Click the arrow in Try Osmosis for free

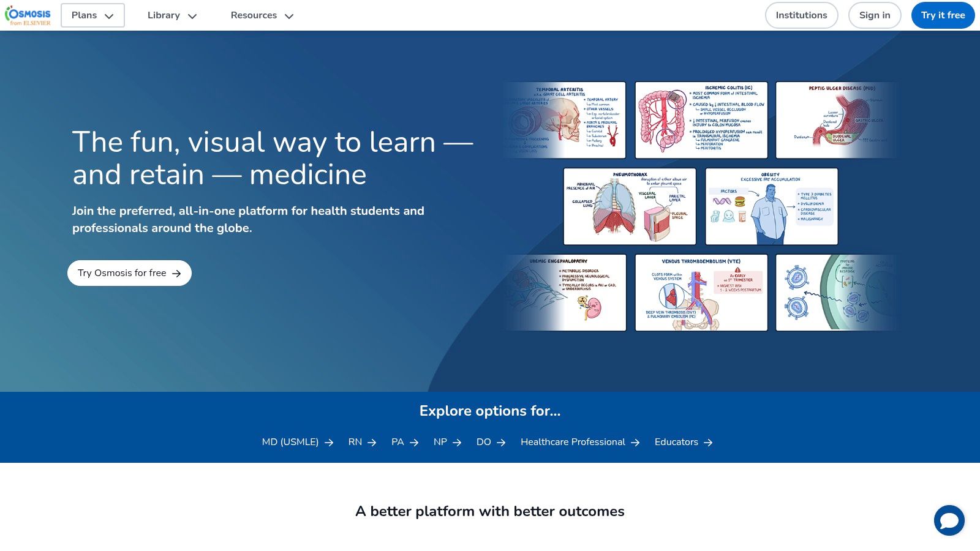[x=176, y=274]
